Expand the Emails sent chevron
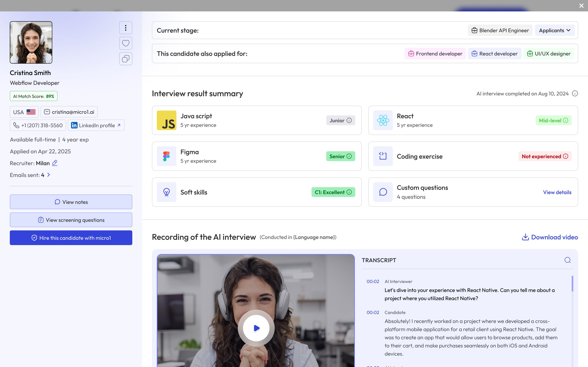The image size is (588, 367). pos(49,175)
